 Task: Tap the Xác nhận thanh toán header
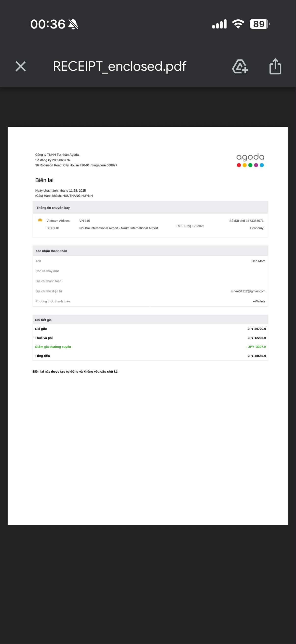tap(51, 251)
